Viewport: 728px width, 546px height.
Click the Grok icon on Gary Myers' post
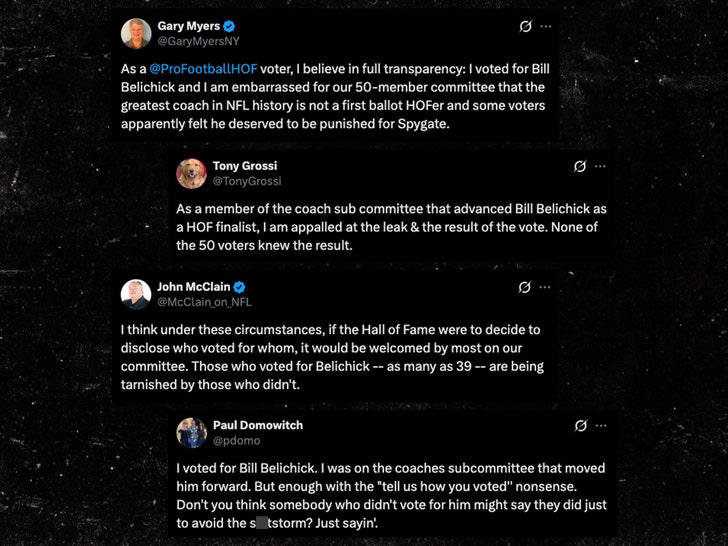pos(526,25)
